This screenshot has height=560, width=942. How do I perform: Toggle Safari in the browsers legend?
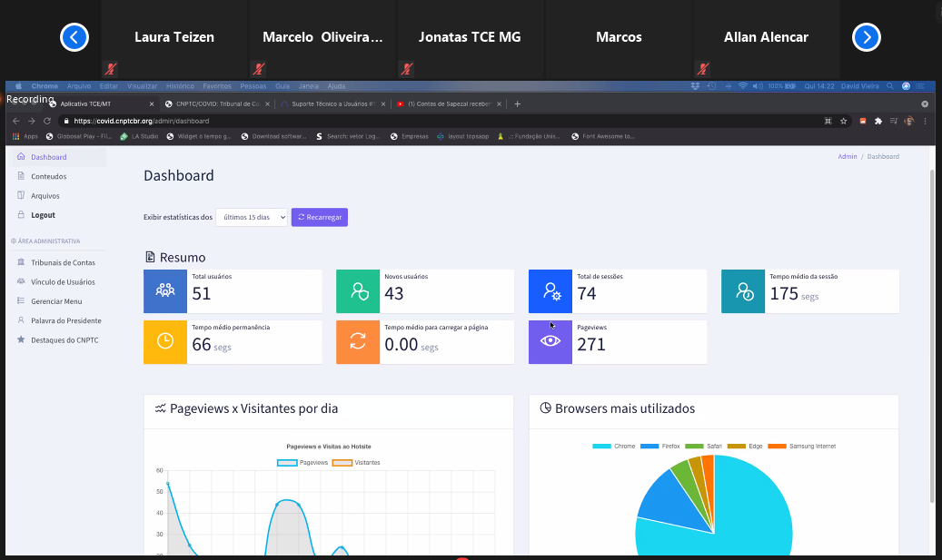coord(703,447)
